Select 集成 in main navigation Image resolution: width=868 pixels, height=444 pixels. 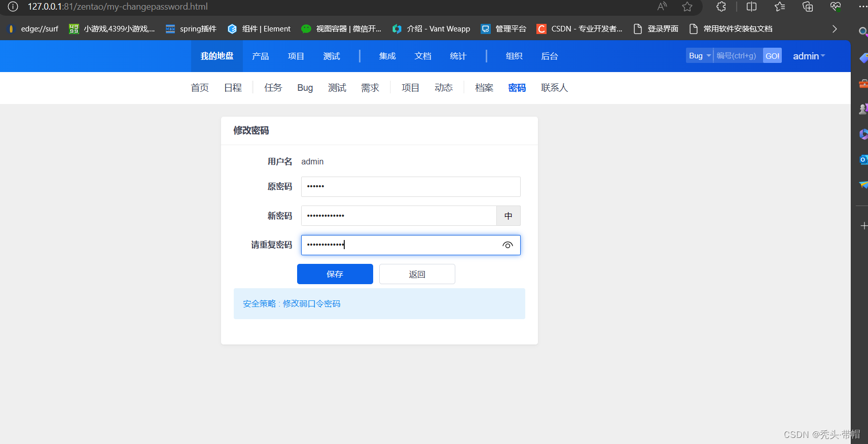[387, 56]
